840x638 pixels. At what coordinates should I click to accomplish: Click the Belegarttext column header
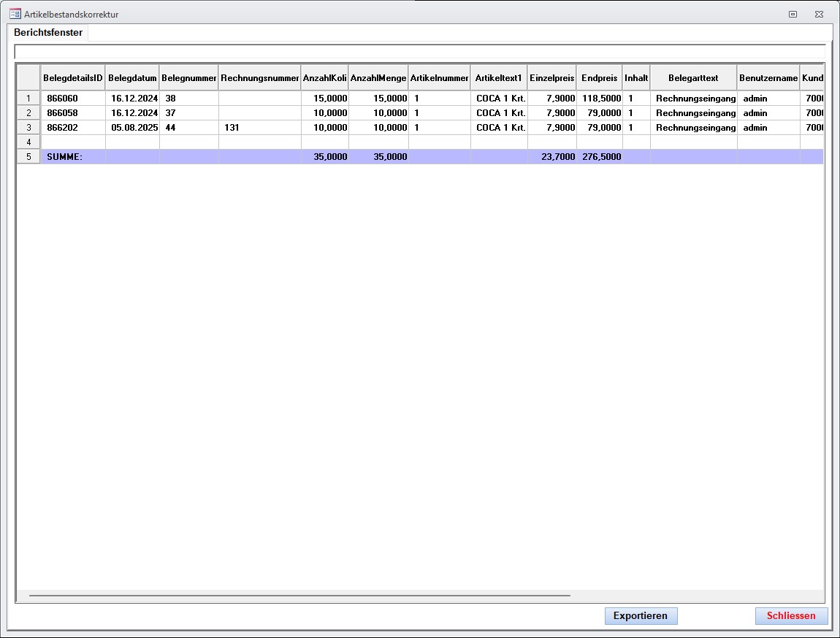pyautogui.click(x=693, y=78)
